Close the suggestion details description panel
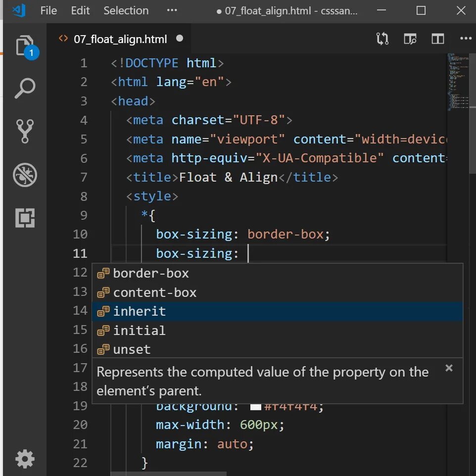Viewport: 476px width, 476px height. click(x=449, y=368)
